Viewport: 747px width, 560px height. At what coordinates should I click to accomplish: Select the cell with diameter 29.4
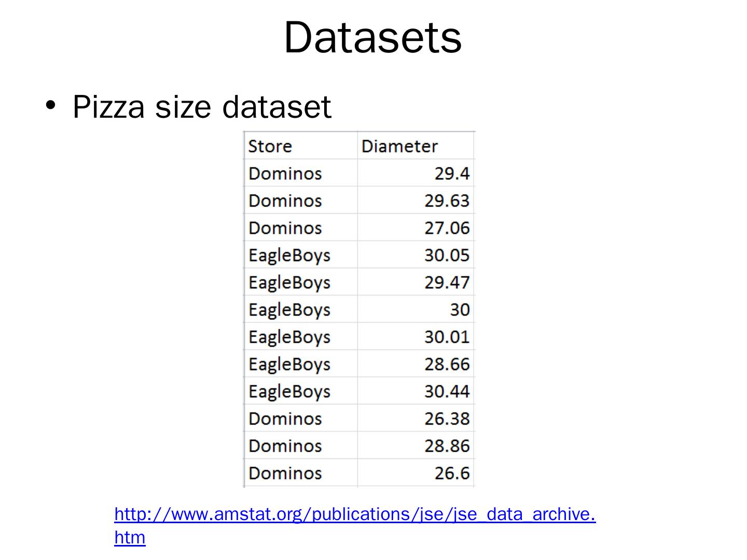point(452,173)
